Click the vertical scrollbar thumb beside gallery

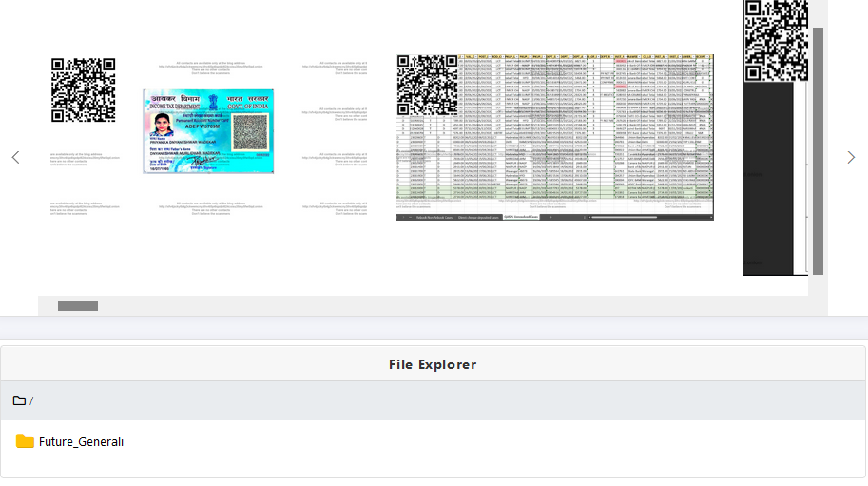coord(818,152)
